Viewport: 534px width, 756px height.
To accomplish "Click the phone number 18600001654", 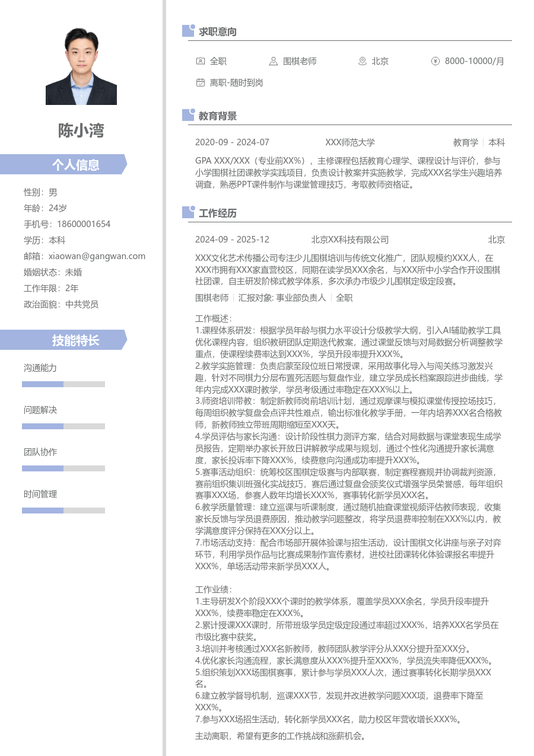I will click(x=84, y=224).
